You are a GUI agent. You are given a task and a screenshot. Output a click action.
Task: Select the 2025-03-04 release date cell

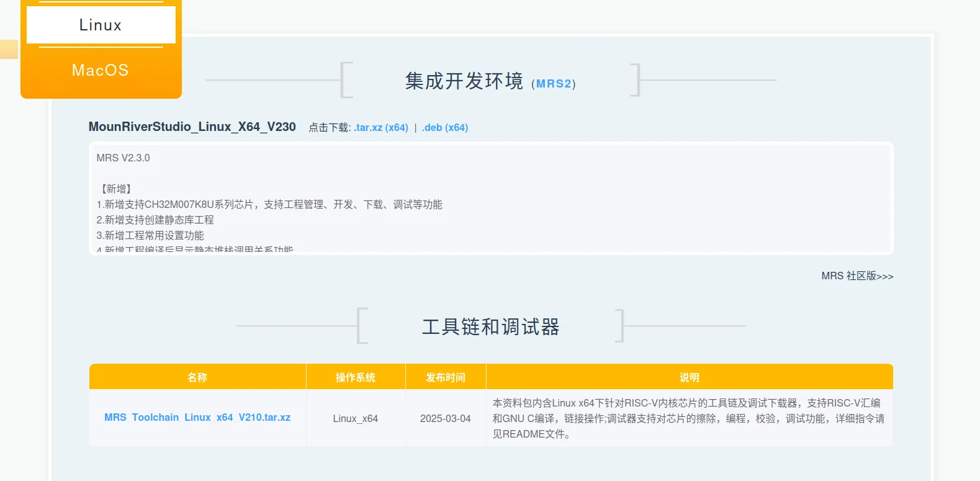[x=446, y=418]
